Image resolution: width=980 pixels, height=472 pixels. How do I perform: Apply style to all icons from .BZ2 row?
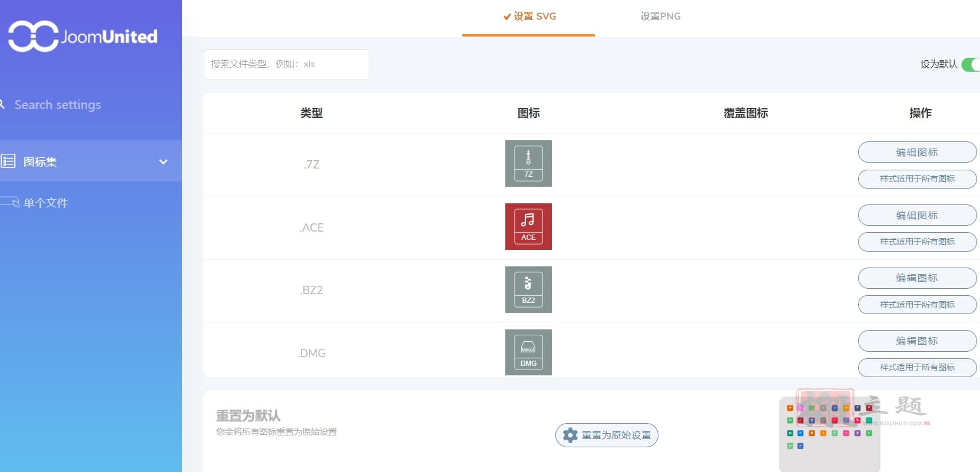click(917, 305)
